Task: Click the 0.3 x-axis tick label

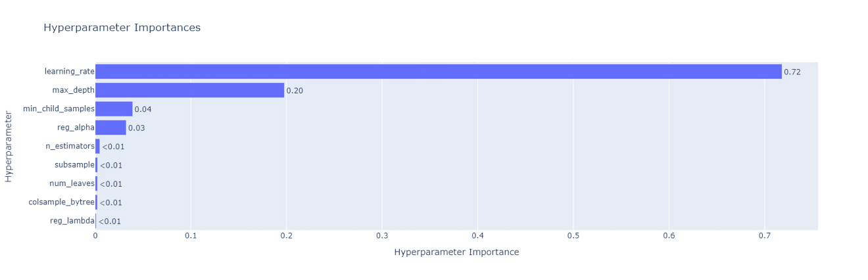Action: [381, 236]
